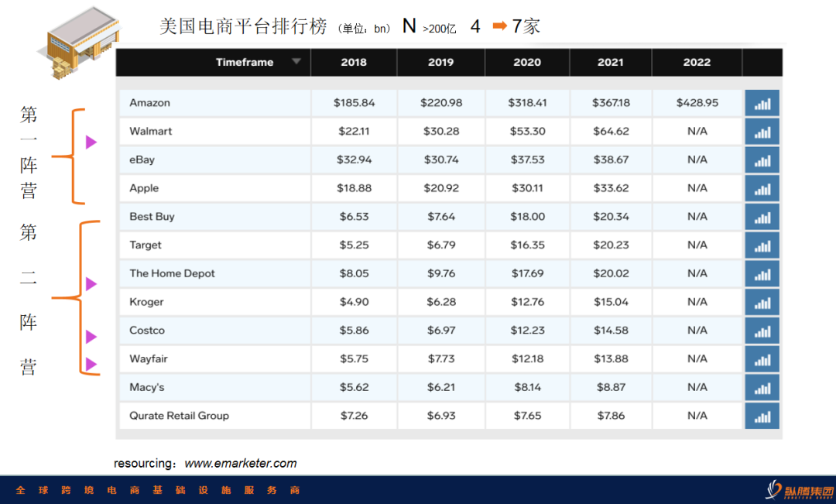This screenshot has height=504, width=836.
Task: Select the 2019 column header
Action: pos(441,62)
